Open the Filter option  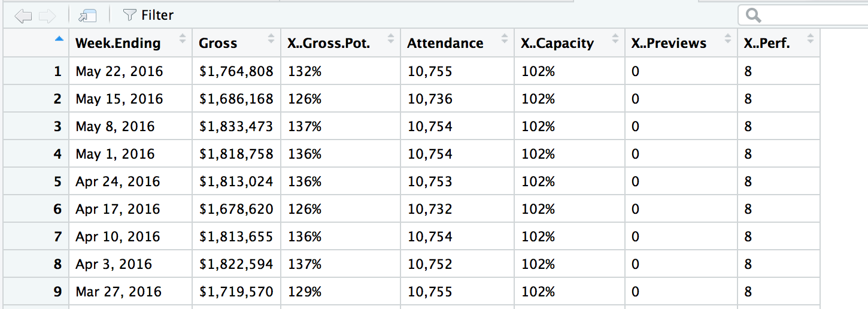click(x=148, y=16)
